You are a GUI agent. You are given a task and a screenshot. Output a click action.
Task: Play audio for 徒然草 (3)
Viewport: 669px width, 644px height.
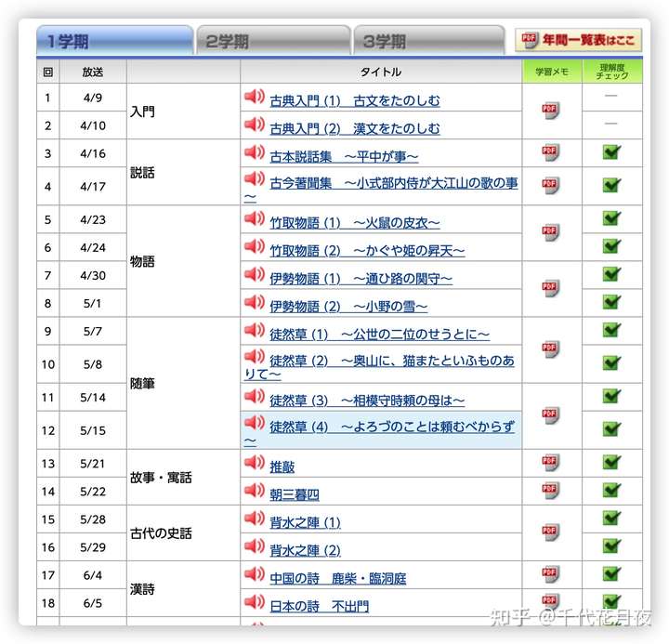tap(255, 396)
